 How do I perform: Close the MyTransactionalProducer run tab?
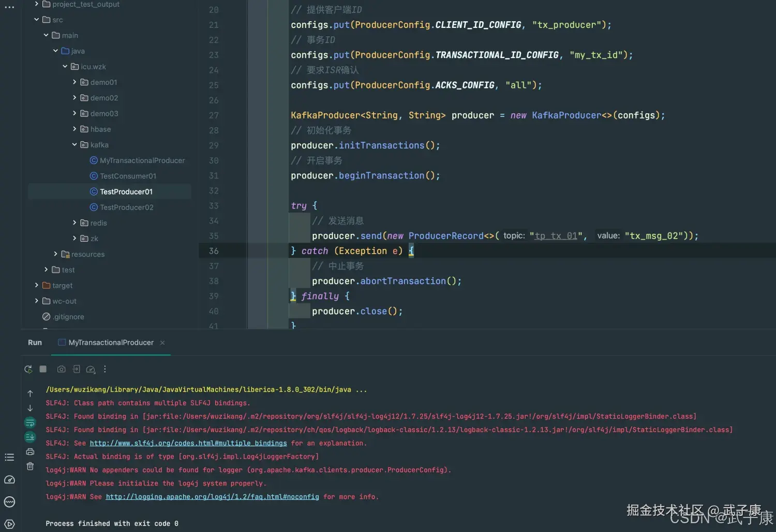tap(162, 343)
